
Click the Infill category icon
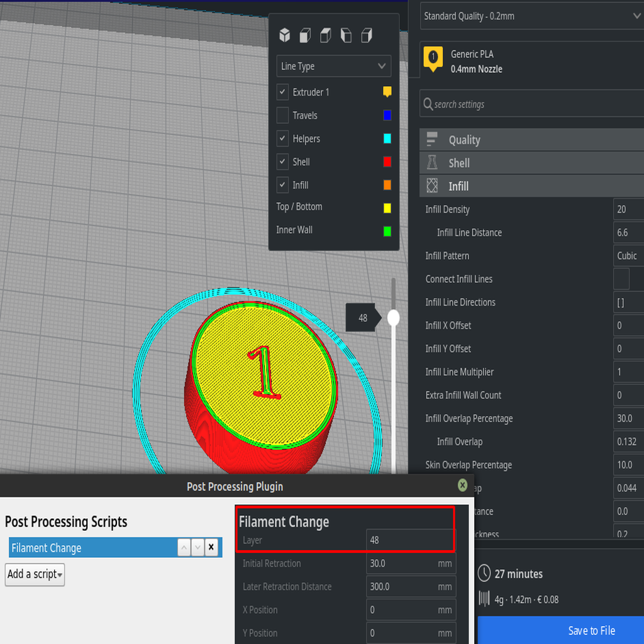point(431,186)
